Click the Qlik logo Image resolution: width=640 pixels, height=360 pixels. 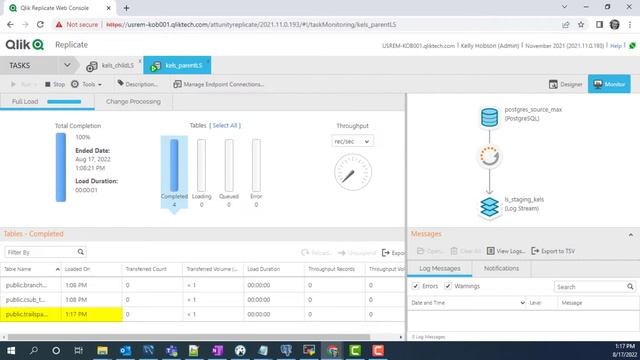[24, 44]
